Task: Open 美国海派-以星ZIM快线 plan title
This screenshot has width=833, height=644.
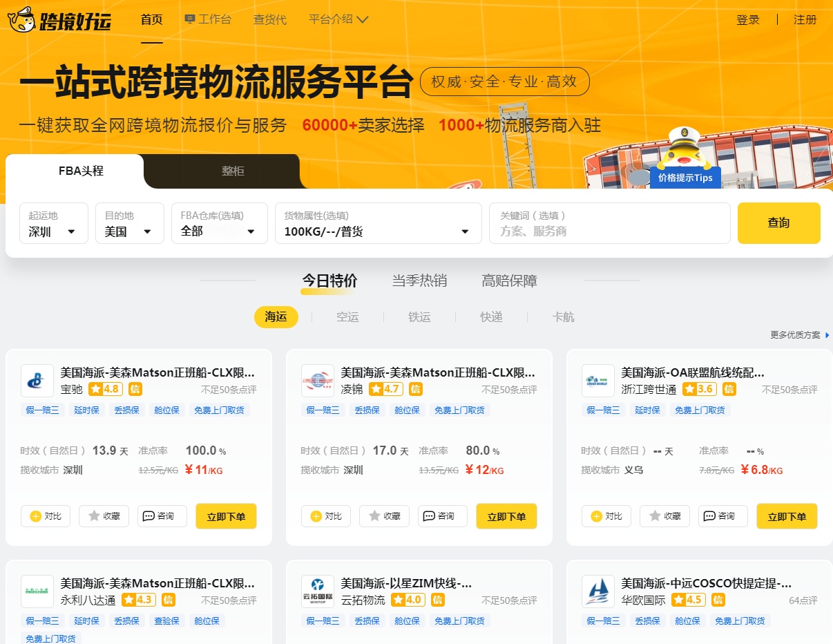Action: coord(407,583)
